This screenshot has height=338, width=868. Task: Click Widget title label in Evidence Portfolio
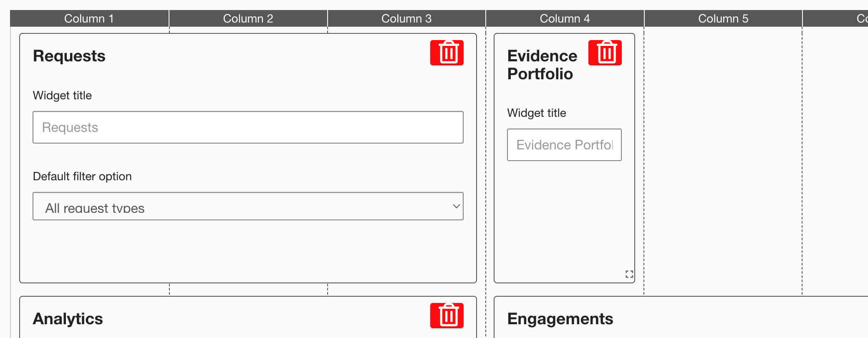537,113
